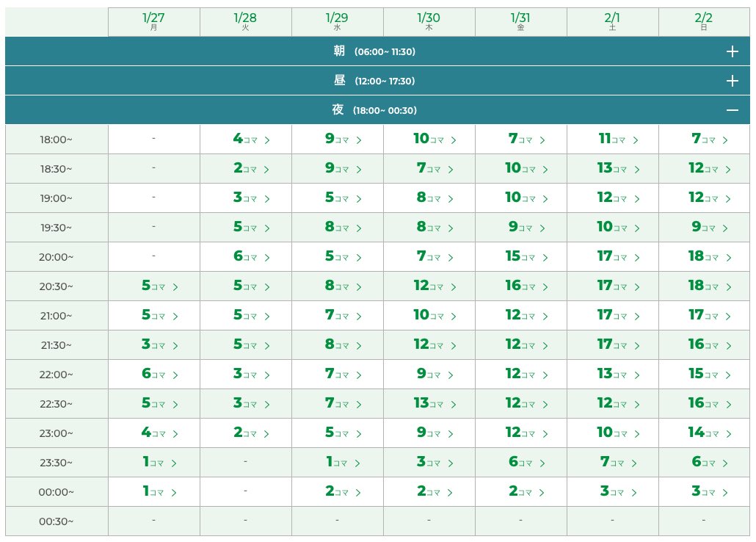
Task: Expand the 昼 (12:00~17:30) section plus icon
Action: coord(732,81)
